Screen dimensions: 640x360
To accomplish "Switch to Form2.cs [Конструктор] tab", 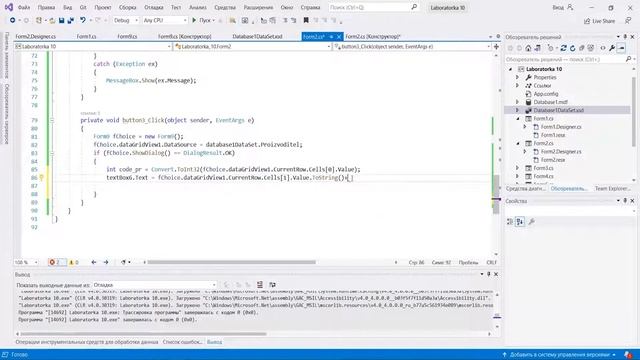I will click(x=373, y=36).
